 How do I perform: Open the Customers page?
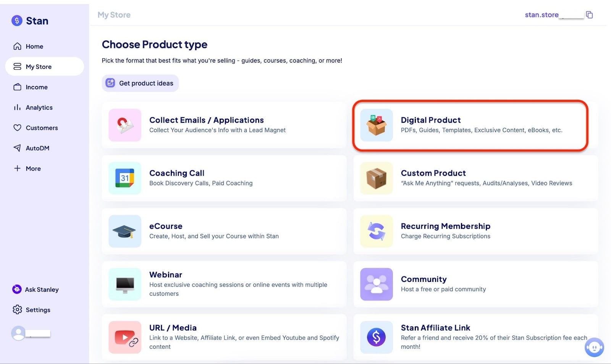click(44, 128)
